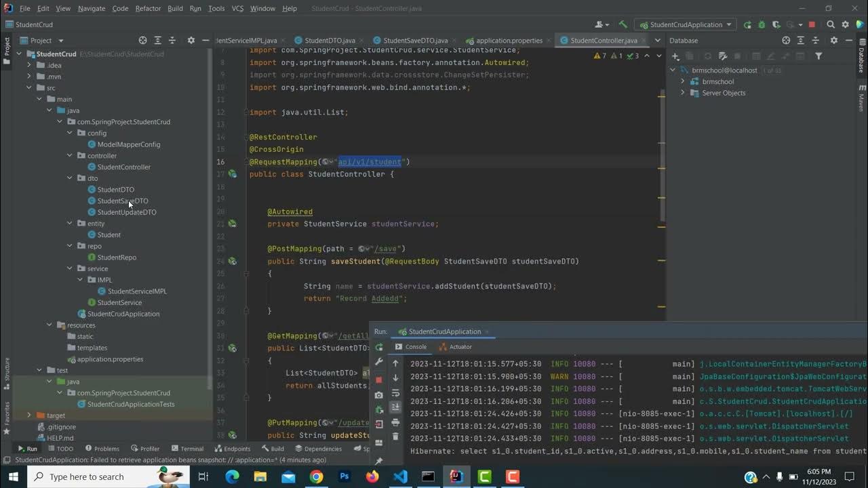Expand the target folder
Viewport: 868px width, 488px height.
(x=29, y=415)
